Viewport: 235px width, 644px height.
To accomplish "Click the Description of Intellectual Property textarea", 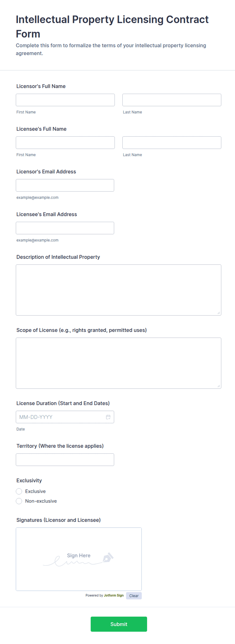I will click(x=119, y=290).
